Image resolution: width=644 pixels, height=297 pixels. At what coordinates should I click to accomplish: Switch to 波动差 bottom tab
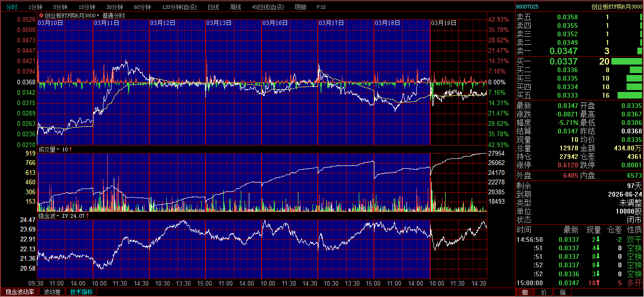tap(52, 292)
